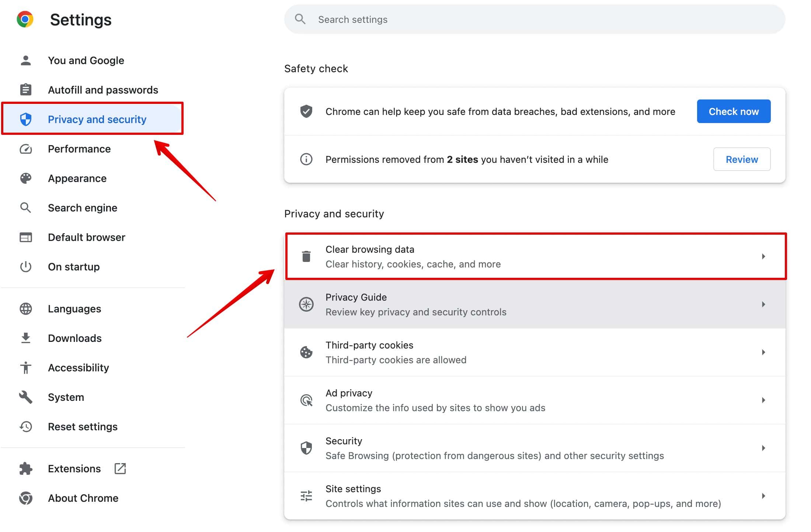Open Third-party cookies via its arrow
This screenshot has height=532, width=811.
click(763, 352)
